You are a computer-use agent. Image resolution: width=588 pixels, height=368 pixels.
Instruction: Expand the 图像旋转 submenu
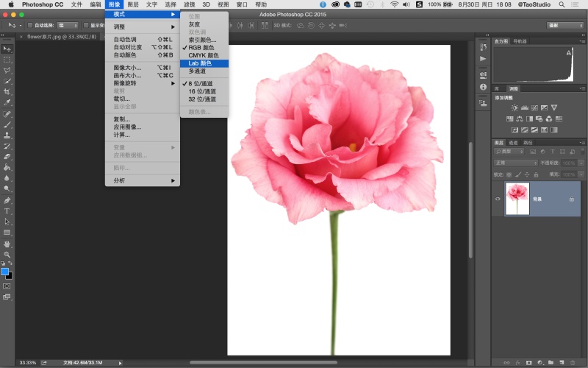coord(143,83)
